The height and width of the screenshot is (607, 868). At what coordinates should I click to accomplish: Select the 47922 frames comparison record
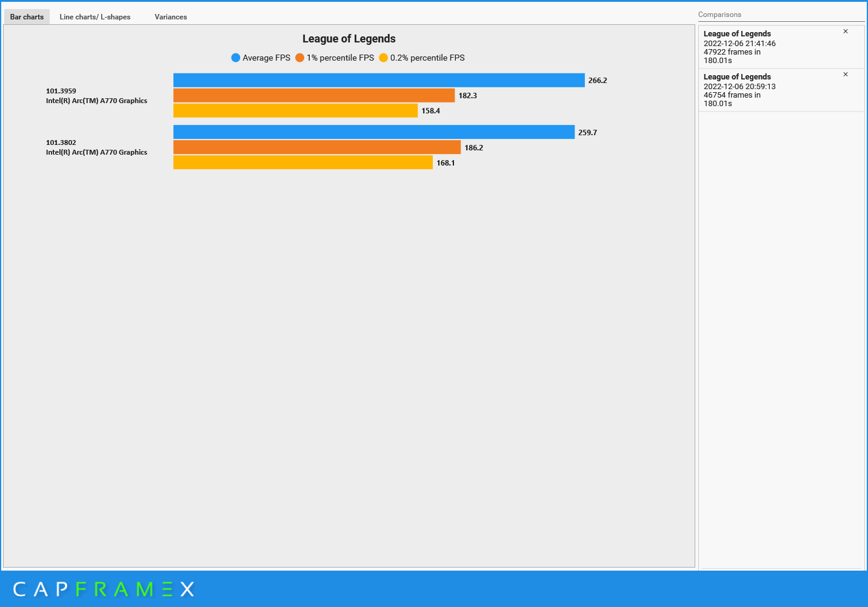click(781, 47)
